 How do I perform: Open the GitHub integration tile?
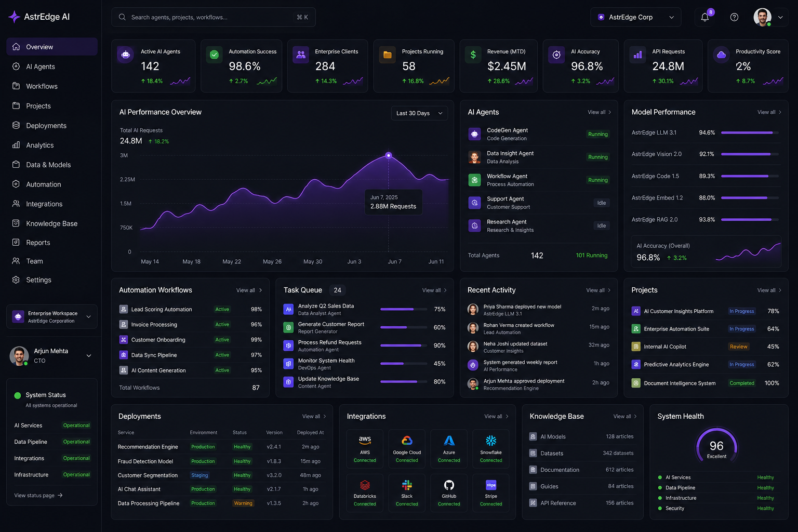449,493
